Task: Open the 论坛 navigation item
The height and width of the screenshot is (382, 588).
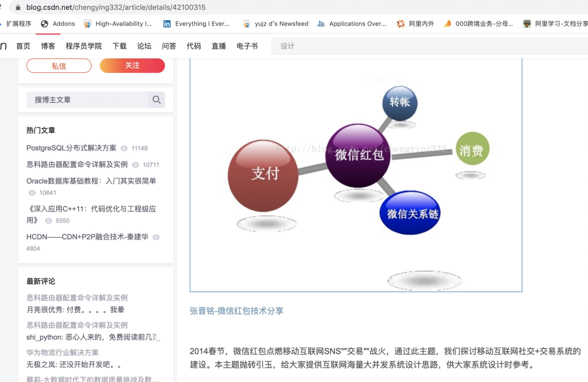Action: point(144,46)
